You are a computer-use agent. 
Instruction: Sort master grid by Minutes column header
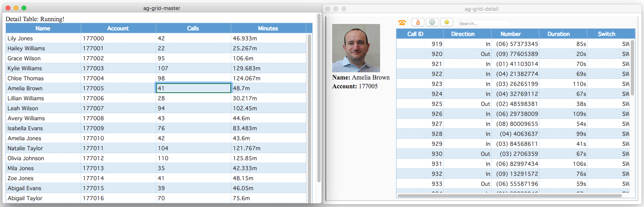tap(268, 28)
